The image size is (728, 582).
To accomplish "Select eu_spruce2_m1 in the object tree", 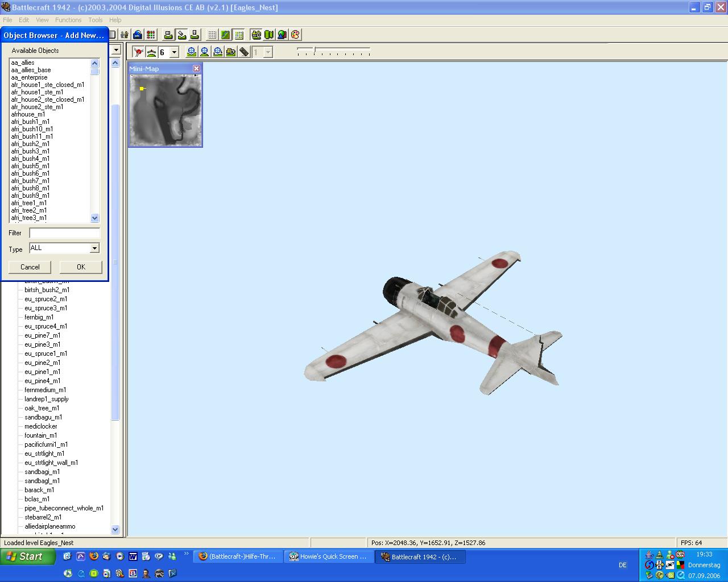I will point(45,299).
